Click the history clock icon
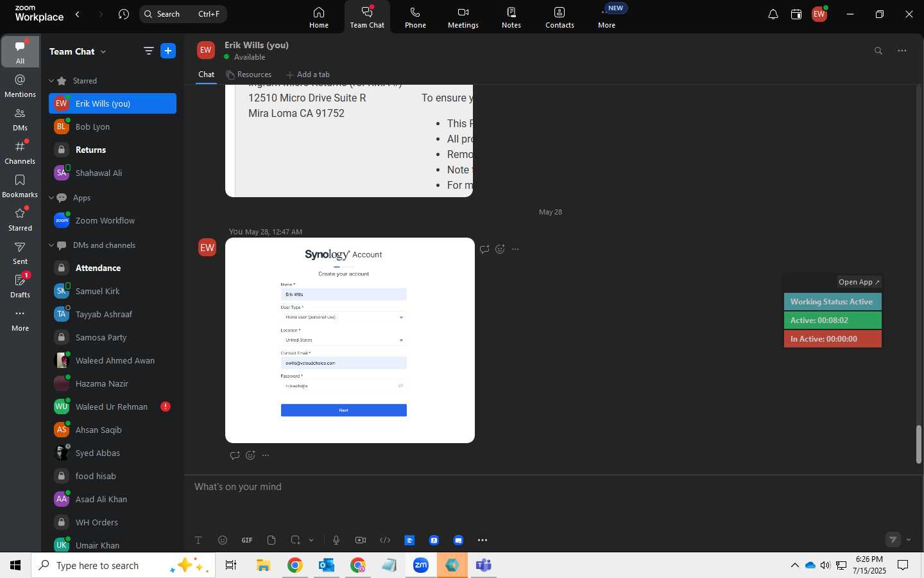This screenshot has height=578, width=924. point(124,14)
